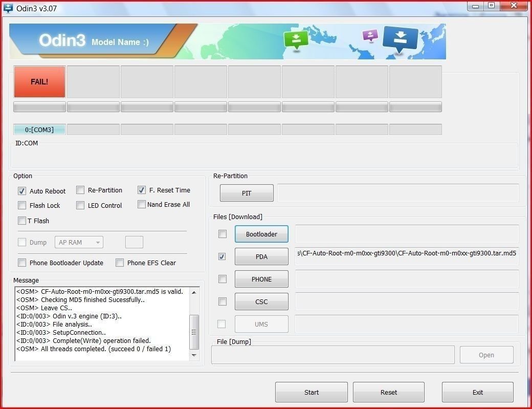Toggle the Auto Reboot checkbox
The height and width of the screenshot is (409, 532).
pos(22,191)
